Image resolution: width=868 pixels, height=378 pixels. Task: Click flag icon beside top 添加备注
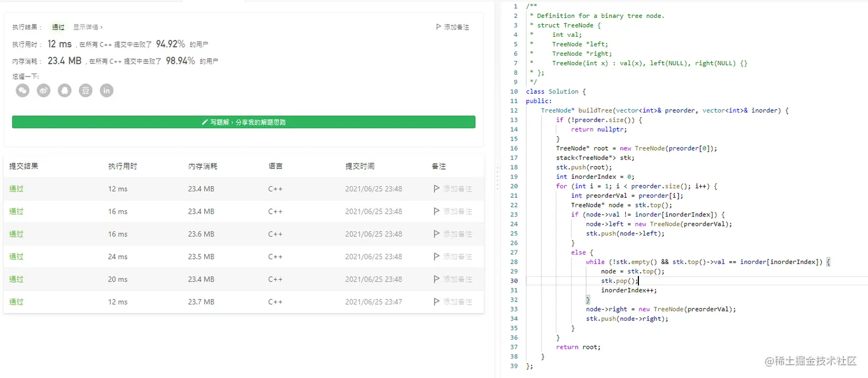439,27
